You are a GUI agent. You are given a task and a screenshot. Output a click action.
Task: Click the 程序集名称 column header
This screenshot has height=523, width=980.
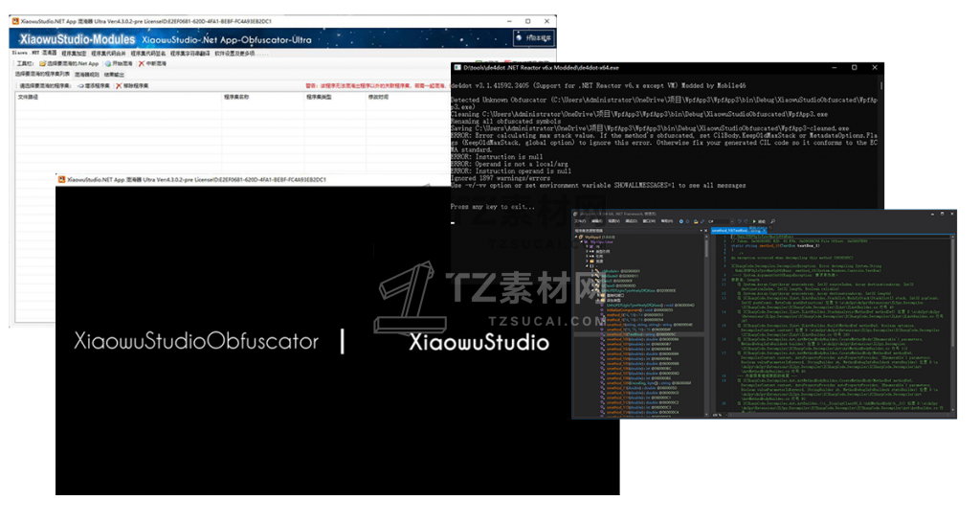click(236, 97)
